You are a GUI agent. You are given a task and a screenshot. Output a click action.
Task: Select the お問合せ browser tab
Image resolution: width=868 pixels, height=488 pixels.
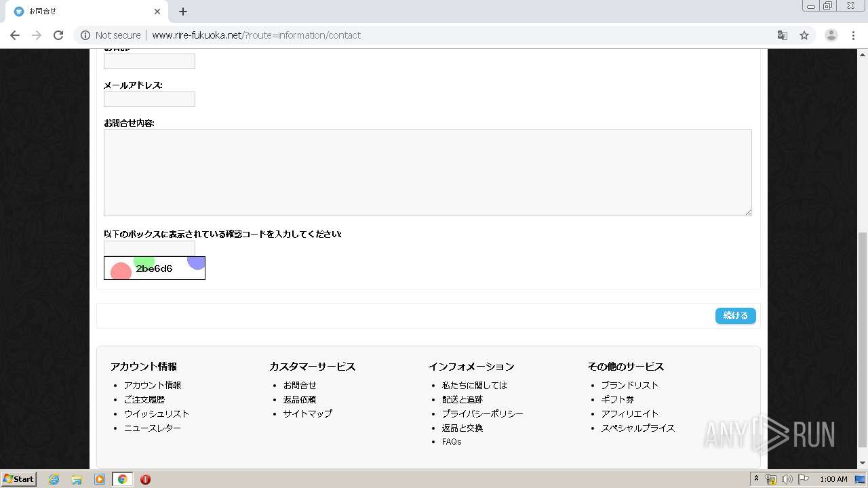[87, 12]
